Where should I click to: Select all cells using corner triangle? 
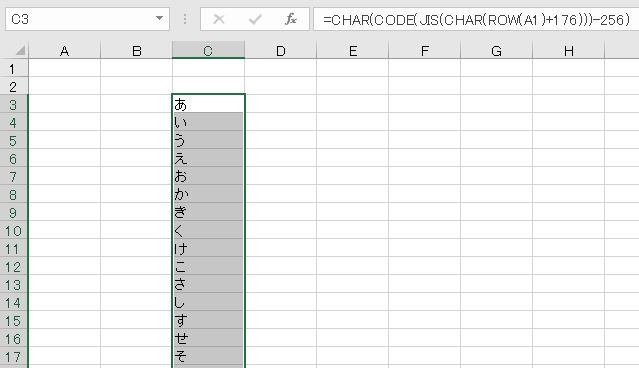pyautogui.click(x=20, y=50)
